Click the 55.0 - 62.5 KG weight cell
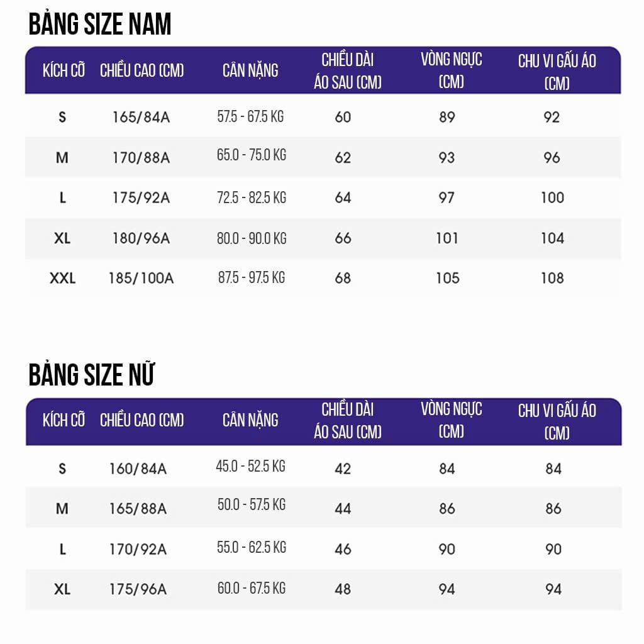 point(252,548)
